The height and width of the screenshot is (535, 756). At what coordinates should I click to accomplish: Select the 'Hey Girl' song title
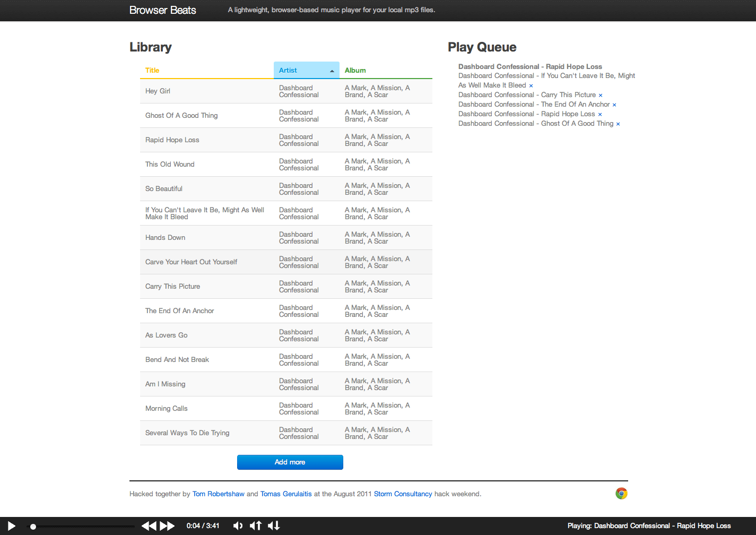pyautogui.click(x=158, y=91)
